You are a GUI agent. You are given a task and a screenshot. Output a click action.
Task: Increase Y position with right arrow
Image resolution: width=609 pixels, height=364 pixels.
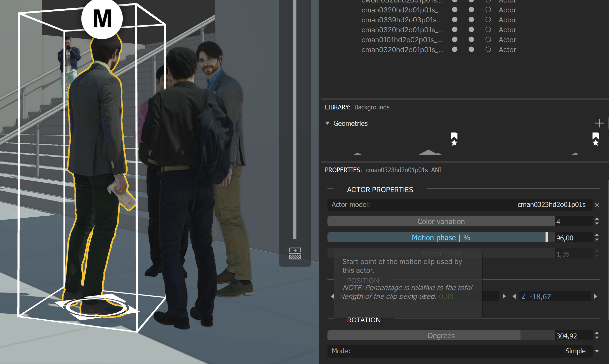504,296
